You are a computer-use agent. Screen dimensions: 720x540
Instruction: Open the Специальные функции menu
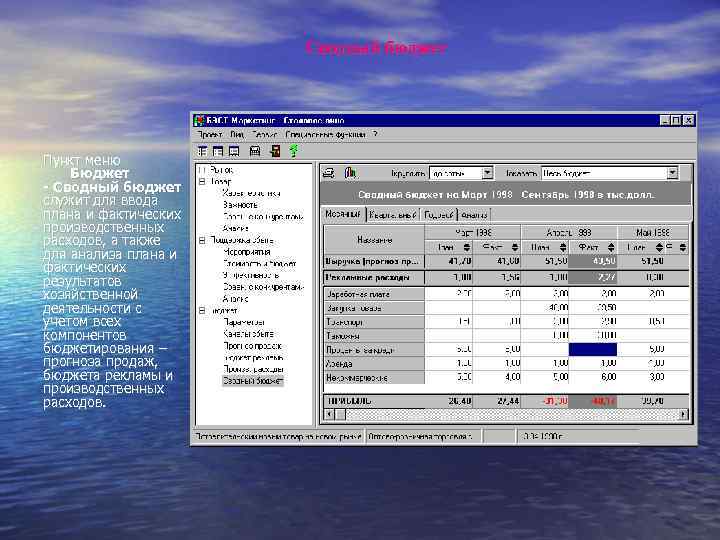pos(325,134)
